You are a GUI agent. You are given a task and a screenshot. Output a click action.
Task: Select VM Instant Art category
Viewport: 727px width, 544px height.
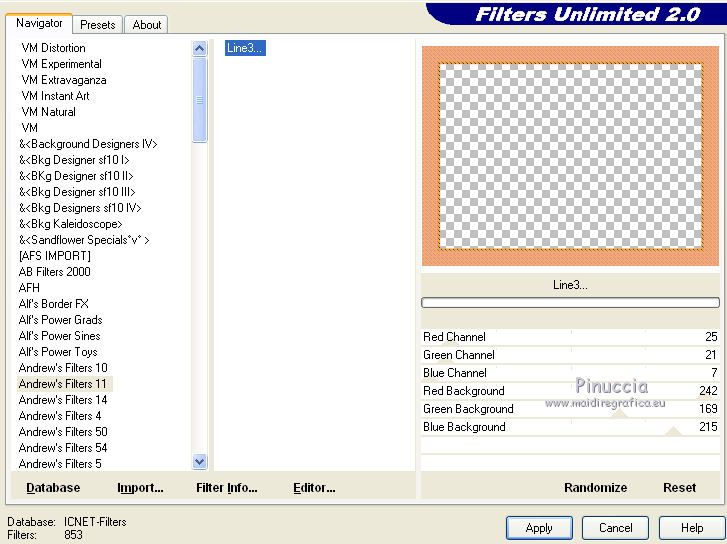coord(55,96)
